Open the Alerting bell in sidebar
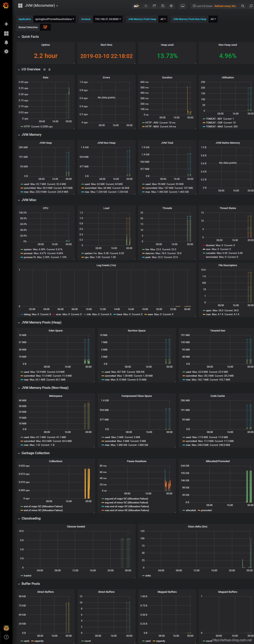 point(6,42)
